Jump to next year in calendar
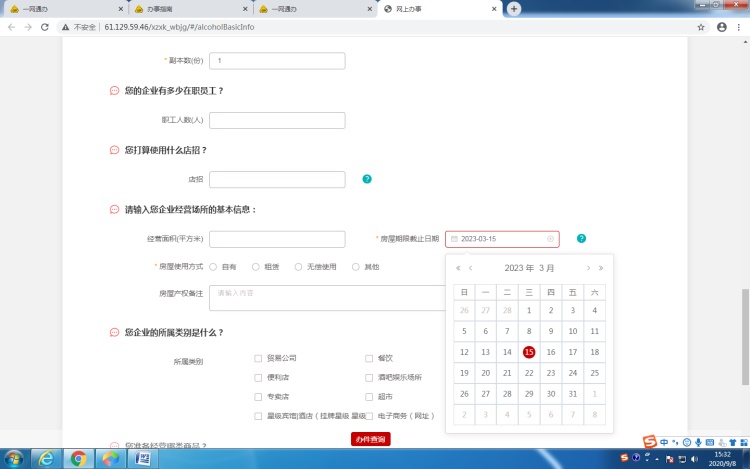Screen dimensions: 750x469 click(601, 268)
